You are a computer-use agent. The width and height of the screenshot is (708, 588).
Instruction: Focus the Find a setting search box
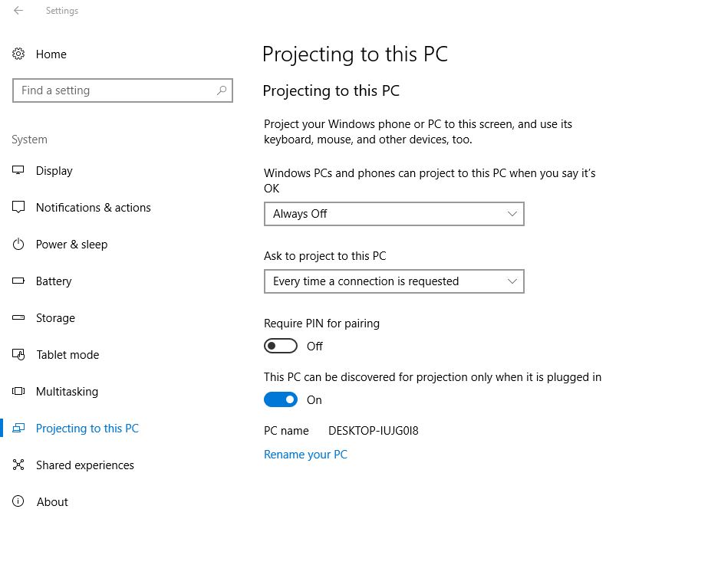click(123, 90)
